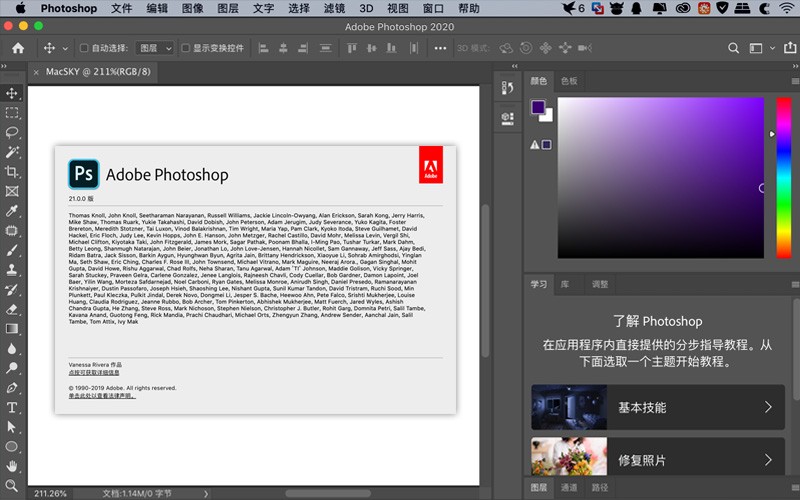Select the Lasso tool
Image resolution: width=800 pixels, height=500 pixels.
tap(12, 132)
